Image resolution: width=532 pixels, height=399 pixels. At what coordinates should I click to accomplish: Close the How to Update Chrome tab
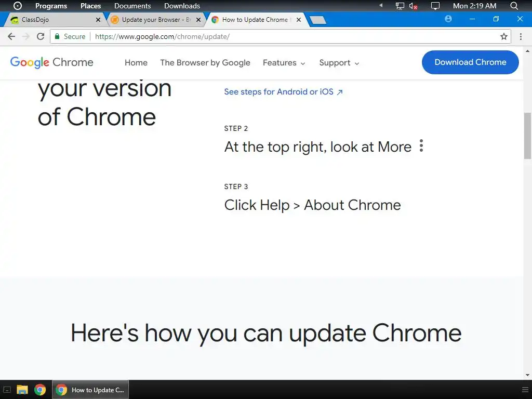[x=299, y=20]
